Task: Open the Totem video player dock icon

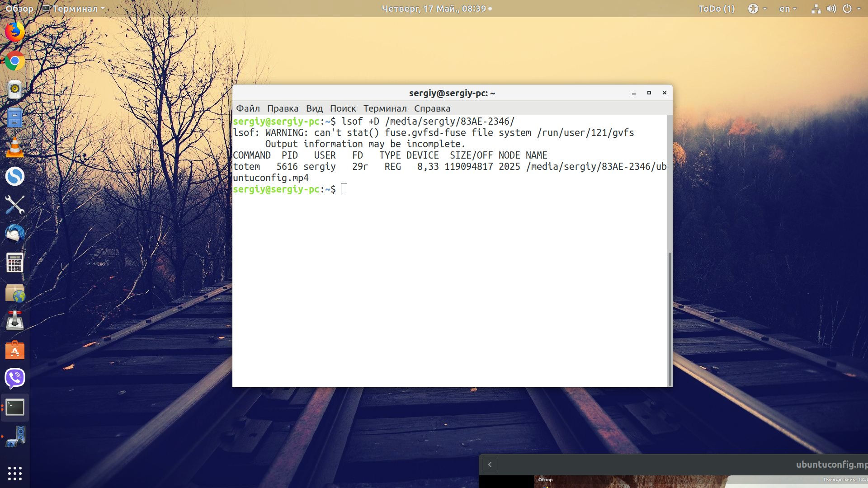Action: tap(16, 436)
